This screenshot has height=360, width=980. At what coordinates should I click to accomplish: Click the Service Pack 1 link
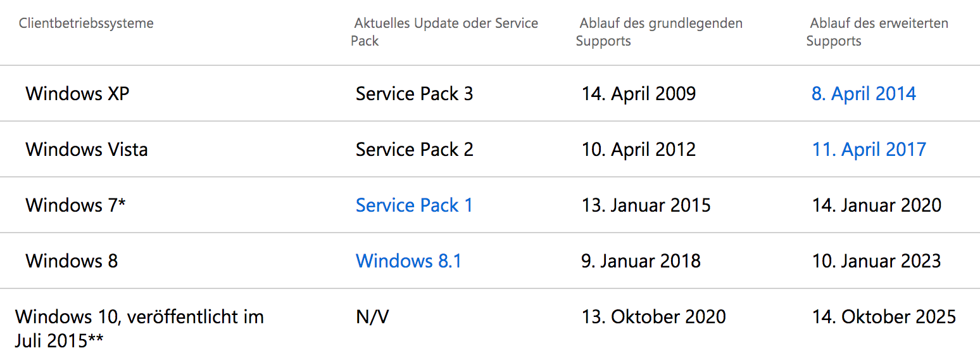tap(414, 205)
